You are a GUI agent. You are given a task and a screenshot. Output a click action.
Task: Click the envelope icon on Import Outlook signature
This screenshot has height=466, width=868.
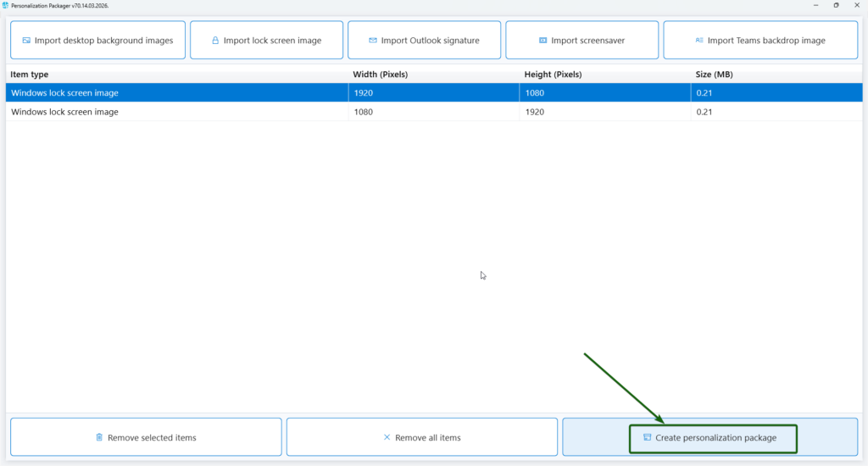coord(373,41)
